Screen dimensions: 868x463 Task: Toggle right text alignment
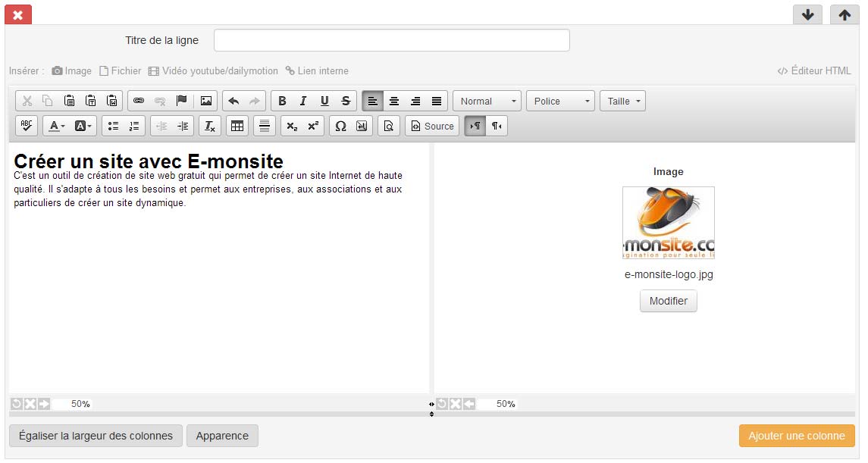point(415,102)
